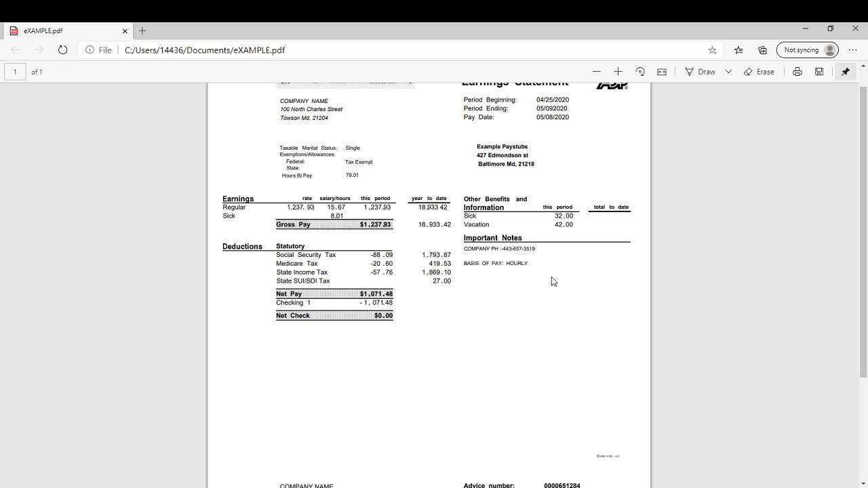
Task: Click the Checking 1 row label
Action: [x=293, y=302]
